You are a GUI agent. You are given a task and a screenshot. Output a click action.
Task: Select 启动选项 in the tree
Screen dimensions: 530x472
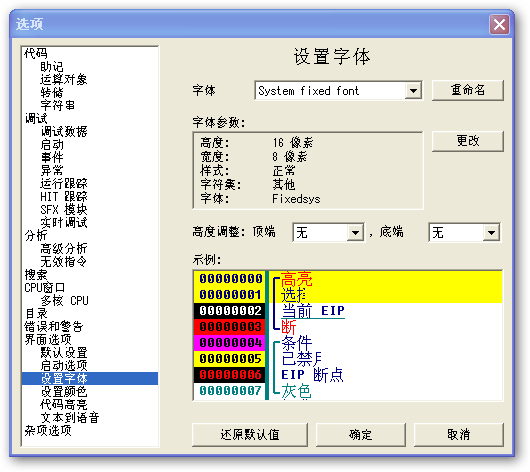click(64, 365)
